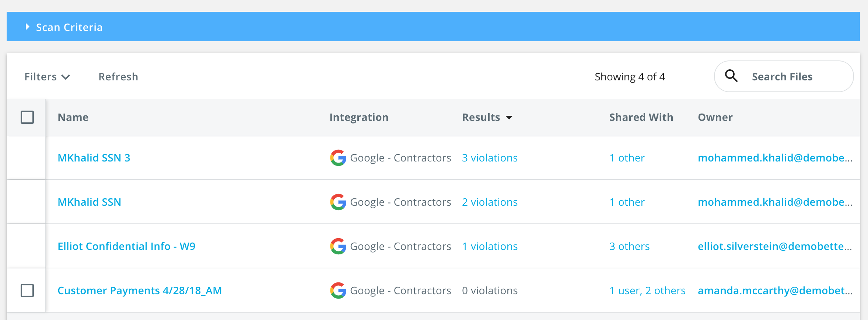This screenshot has width=868, height=320.
Task: Click Google icon in MKhalid SSN 3 row
Action: pyautogui.click(x=338, y=158)
